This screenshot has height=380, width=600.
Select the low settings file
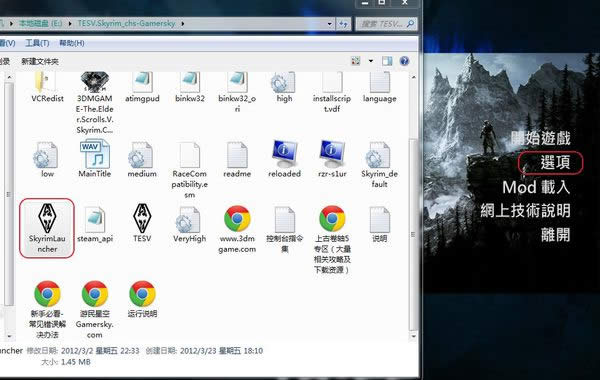tap(47, 160)
